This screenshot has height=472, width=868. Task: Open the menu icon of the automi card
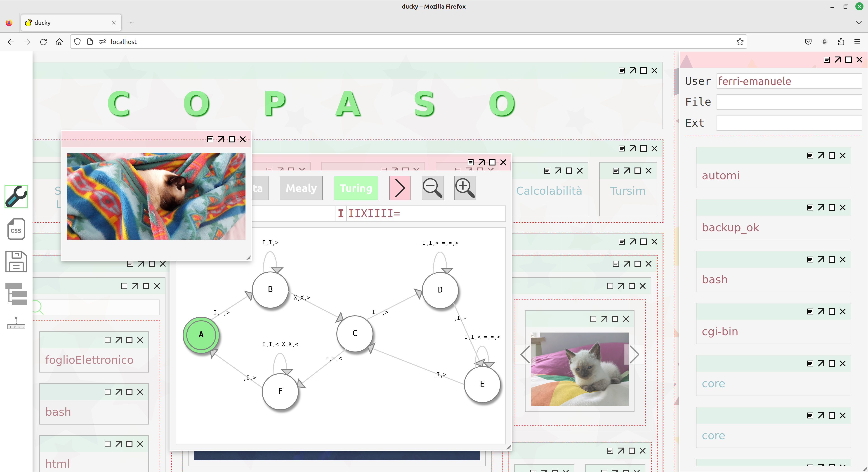pyautogui.click(x=810, y=156)
